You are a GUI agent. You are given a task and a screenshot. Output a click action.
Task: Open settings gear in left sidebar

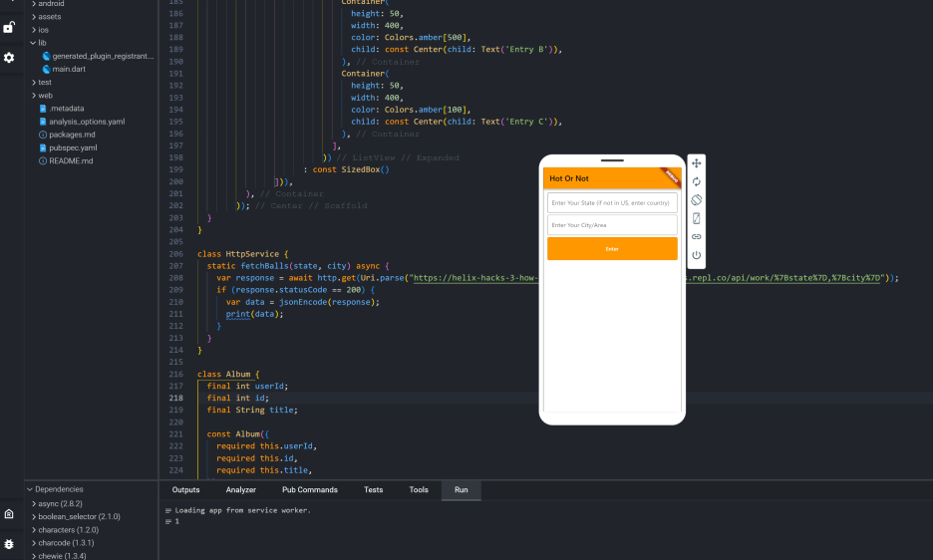[x=9, y=58]
